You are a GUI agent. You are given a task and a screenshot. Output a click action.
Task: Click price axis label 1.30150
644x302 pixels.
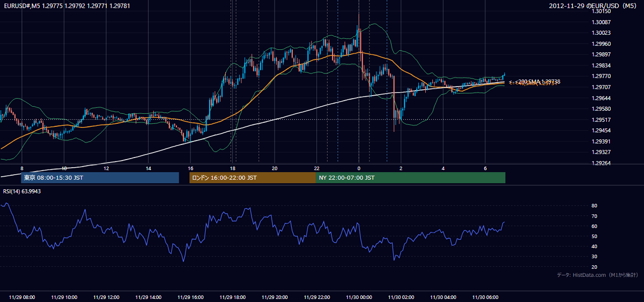[x=601, y=11]
